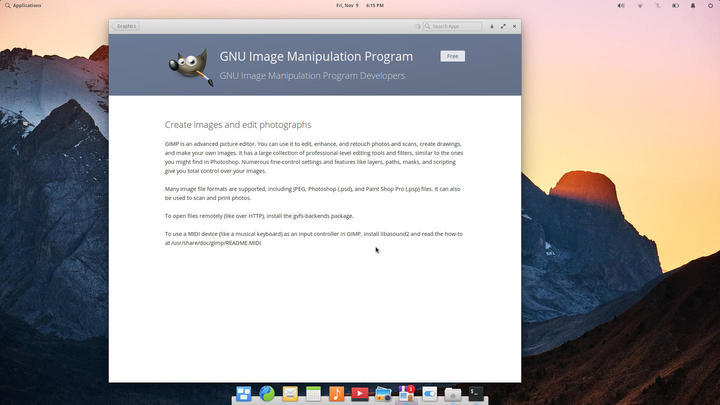720x405 pixels.
Task: Open the notifications bell indicator
Action: click(x=693, y=6)
